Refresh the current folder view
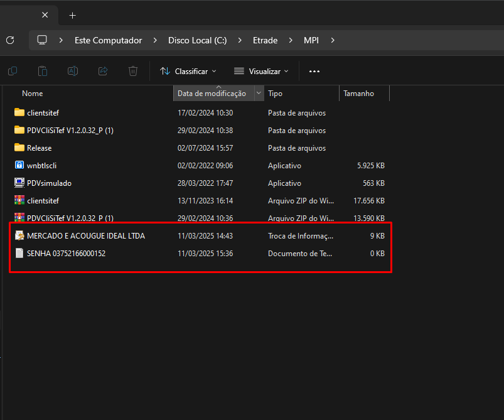This screenshot has width=504, height=420. click(10, 40)
